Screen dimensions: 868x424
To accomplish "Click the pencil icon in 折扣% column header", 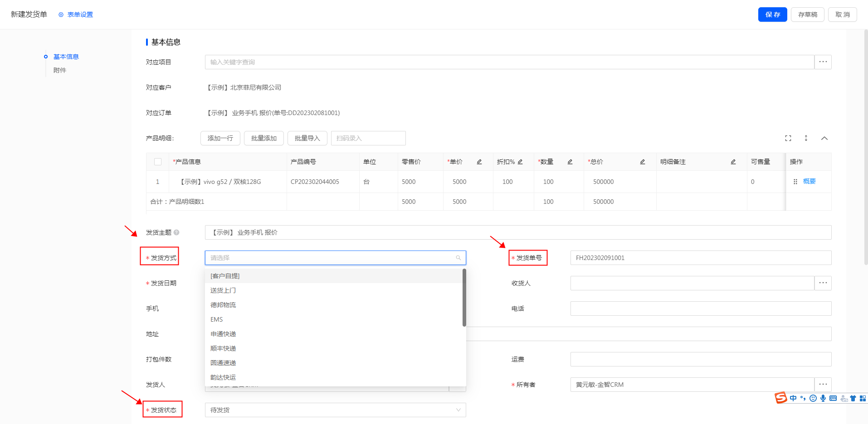I will (520, 162).
